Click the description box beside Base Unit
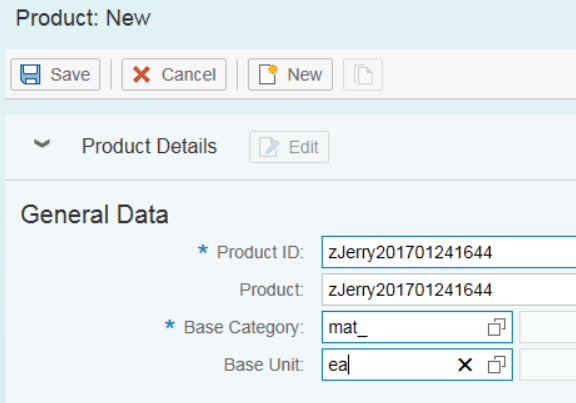Viewport: 576px width, 403px height. [x=548, y=364]
